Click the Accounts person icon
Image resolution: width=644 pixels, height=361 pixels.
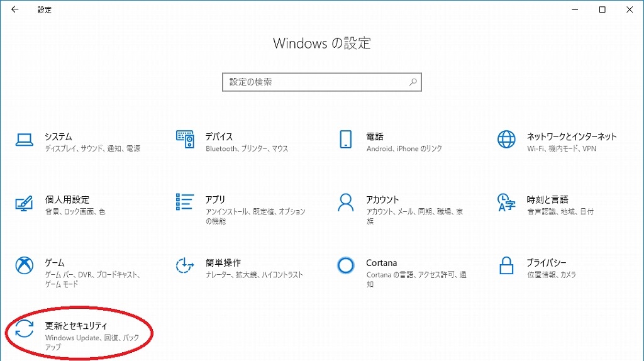[x=345, y=203]
